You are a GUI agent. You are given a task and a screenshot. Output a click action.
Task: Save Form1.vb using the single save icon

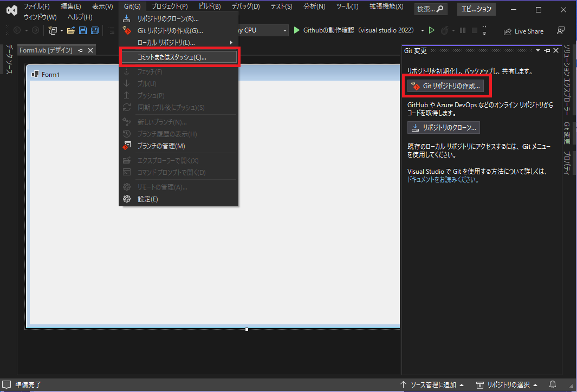tap(82, 30)
